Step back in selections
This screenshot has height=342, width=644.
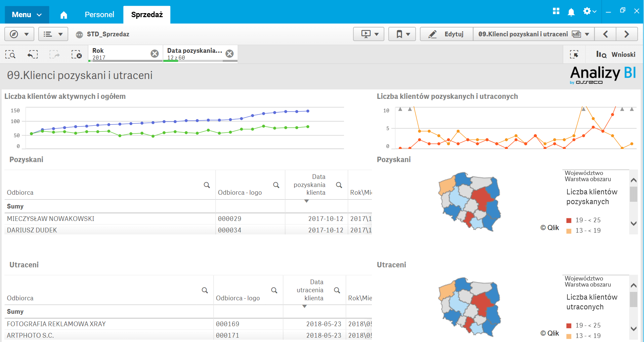[x=33, y=54]
